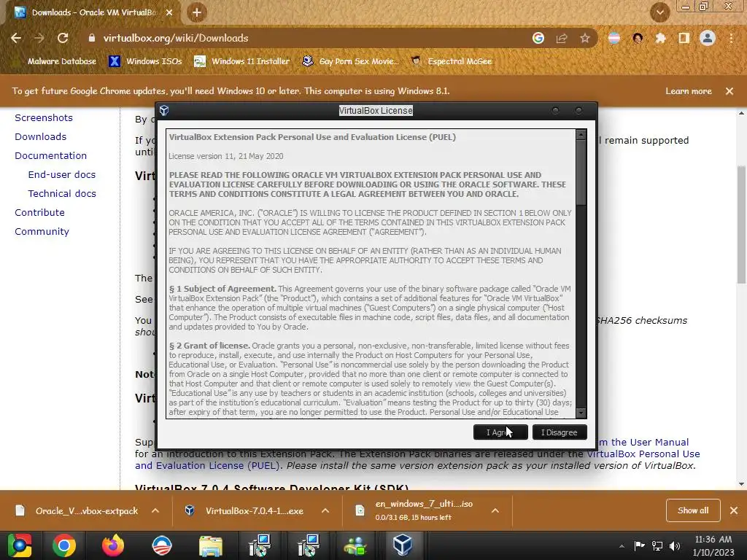Screen dimensions: 747x560
Task: Open Firefox from the taskbar
Action: (x=113, y=545)
